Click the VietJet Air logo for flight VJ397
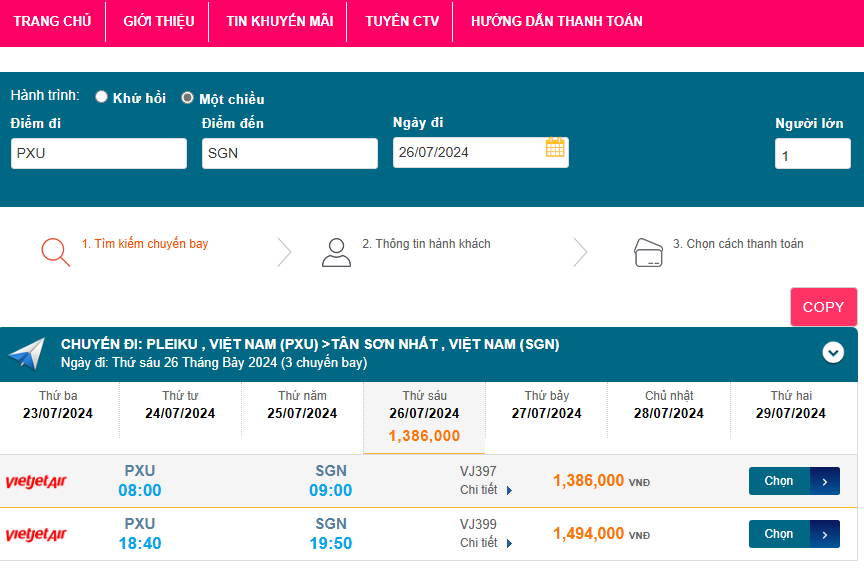864x569 pixels. pyautogui.click(x=36, y=482)
